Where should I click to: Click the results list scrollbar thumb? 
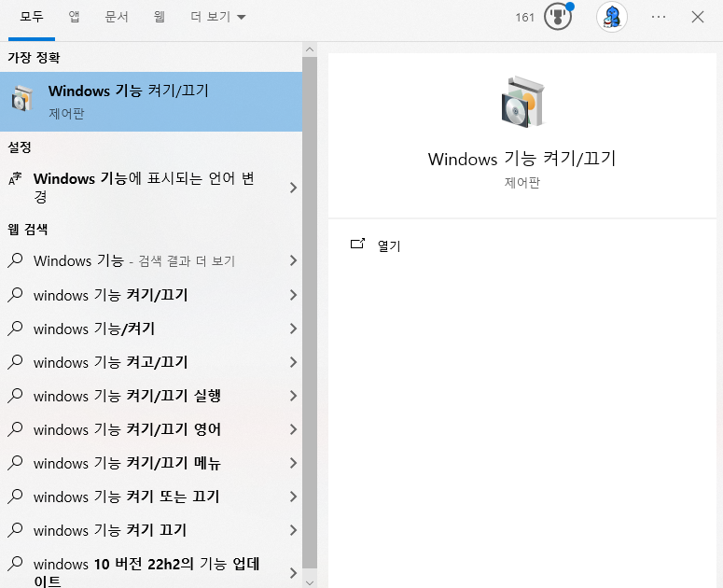tap(310, 313)
